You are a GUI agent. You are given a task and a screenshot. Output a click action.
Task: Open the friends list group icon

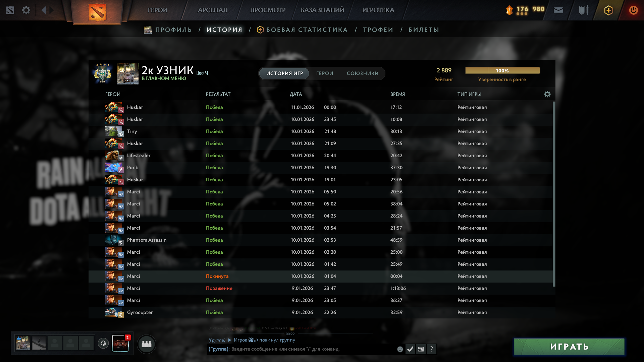[x=147, y=344]
